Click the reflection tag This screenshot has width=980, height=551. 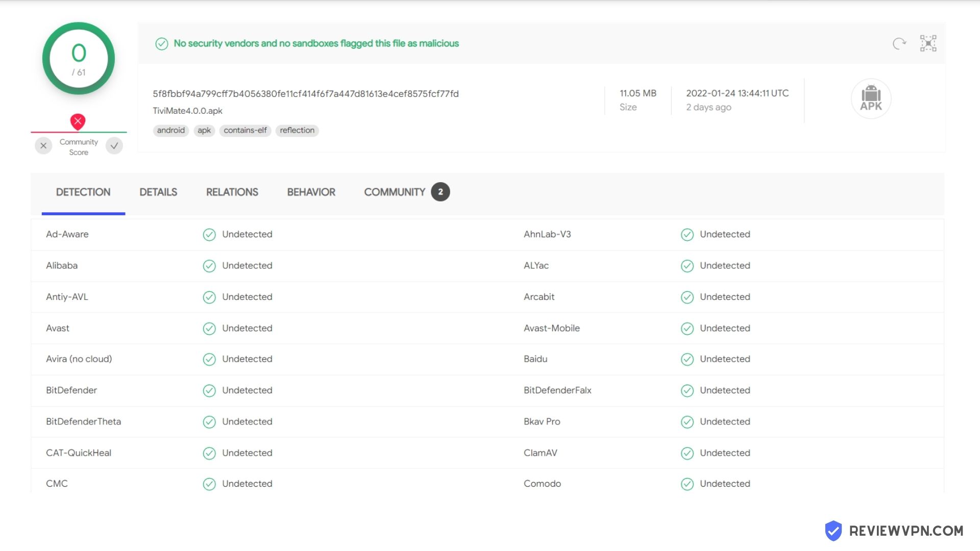coord(297,131)
